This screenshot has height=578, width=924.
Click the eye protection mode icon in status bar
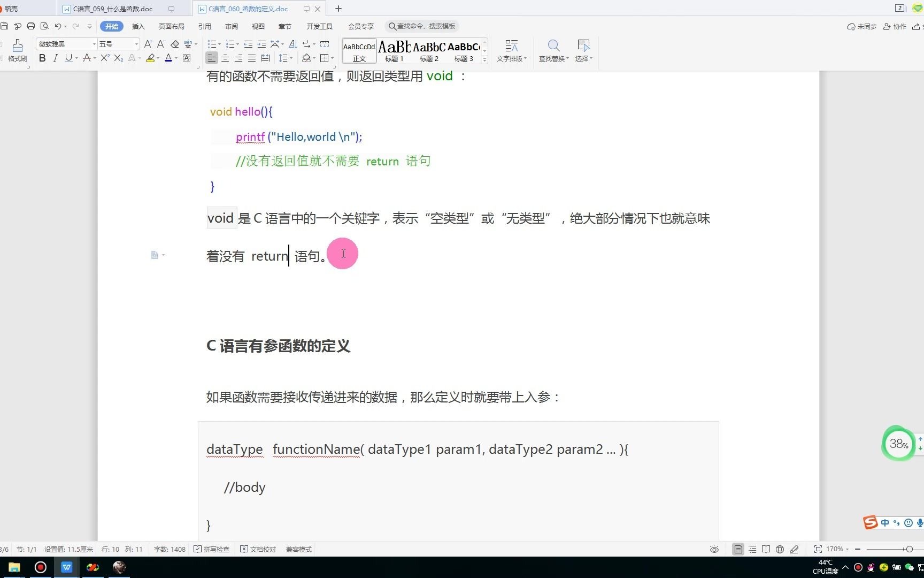pos(714,549)
